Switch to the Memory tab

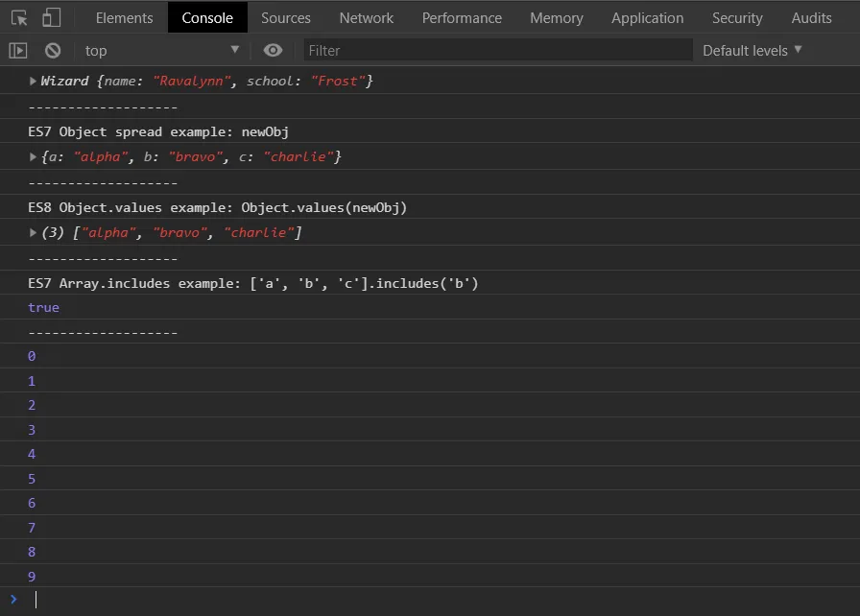(x=556, y=18)
